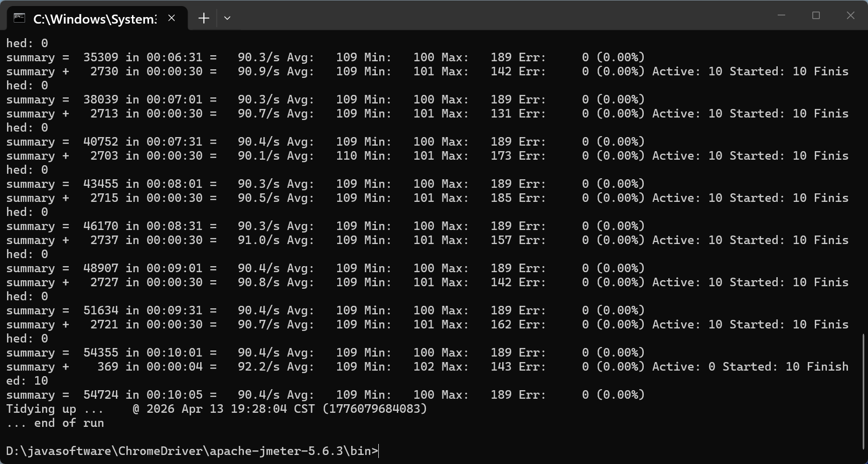Click the Min value 102
The height and width of the screenshot is (464, 868).
(x=424, y=367)
